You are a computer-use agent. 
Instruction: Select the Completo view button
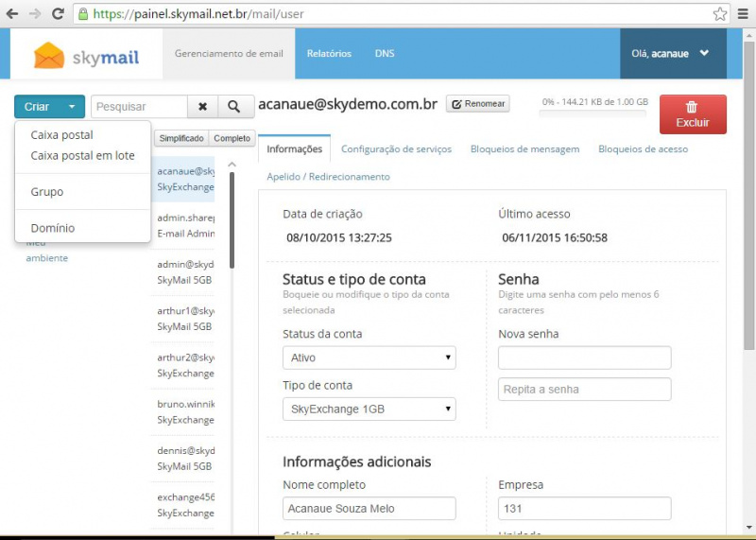pyautogui.click(x=232, y=138)
